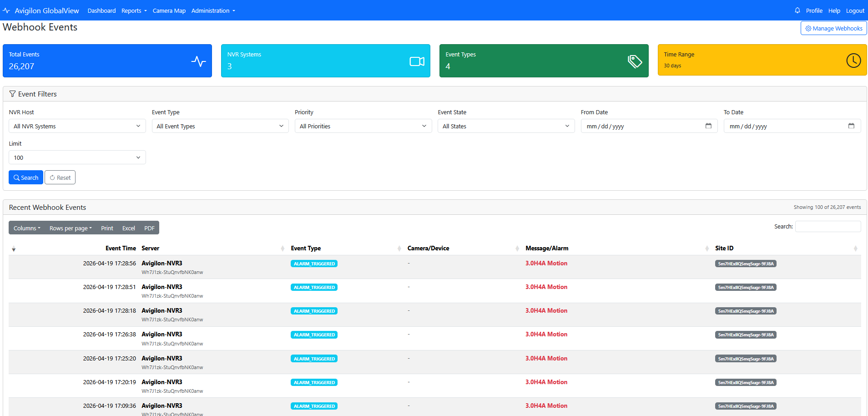Click Avigilon GlobalView brand title
Viewport: 868px width, 416px height.
point(47,10)
